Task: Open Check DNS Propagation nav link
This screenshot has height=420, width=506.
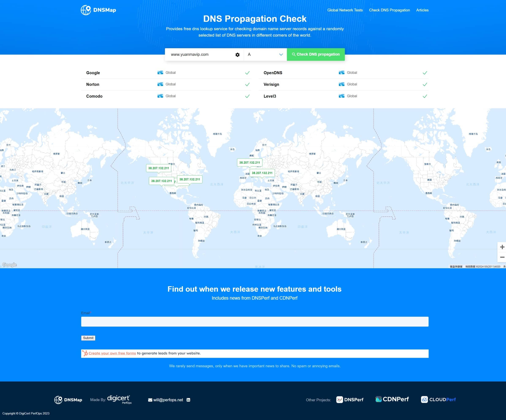Action: pyautogui.click(x=389, y=10)
